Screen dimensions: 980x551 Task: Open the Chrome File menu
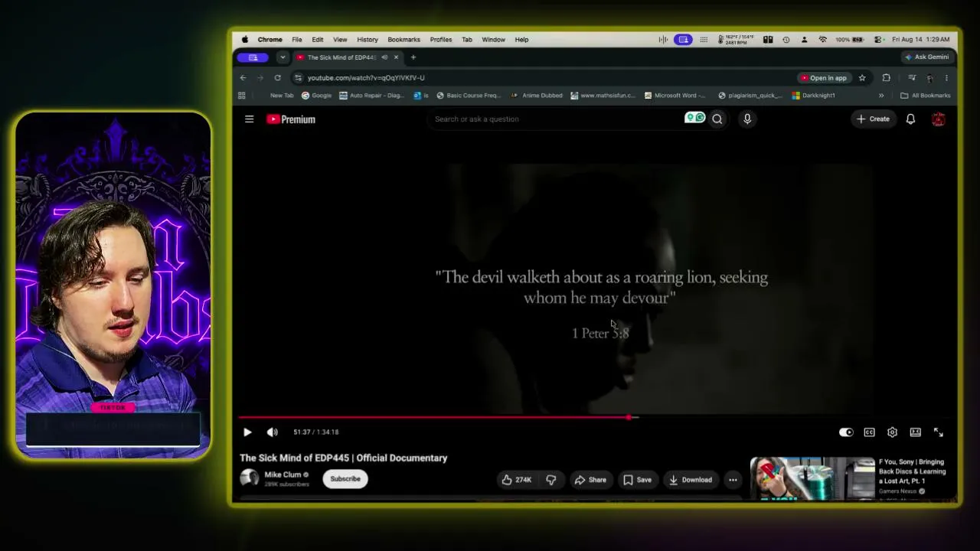[x=297, y=40]
